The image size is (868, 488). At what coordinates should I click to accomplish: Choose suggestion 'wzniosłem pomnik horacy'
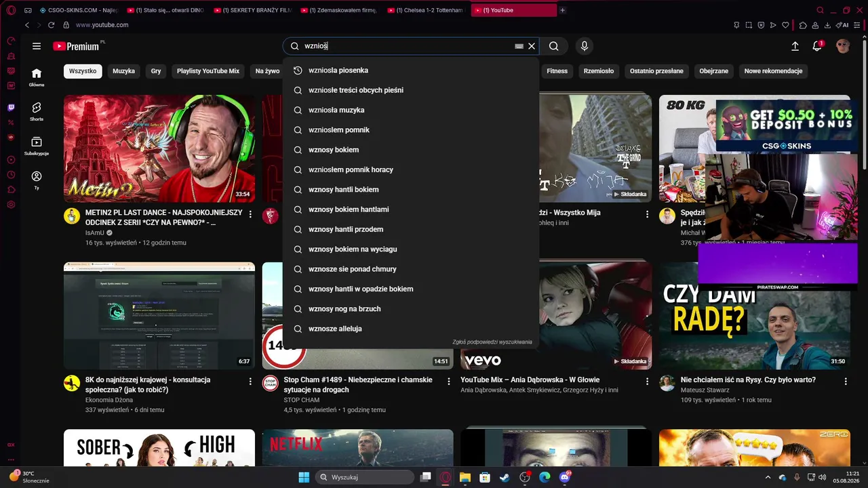tap(411, 169)
